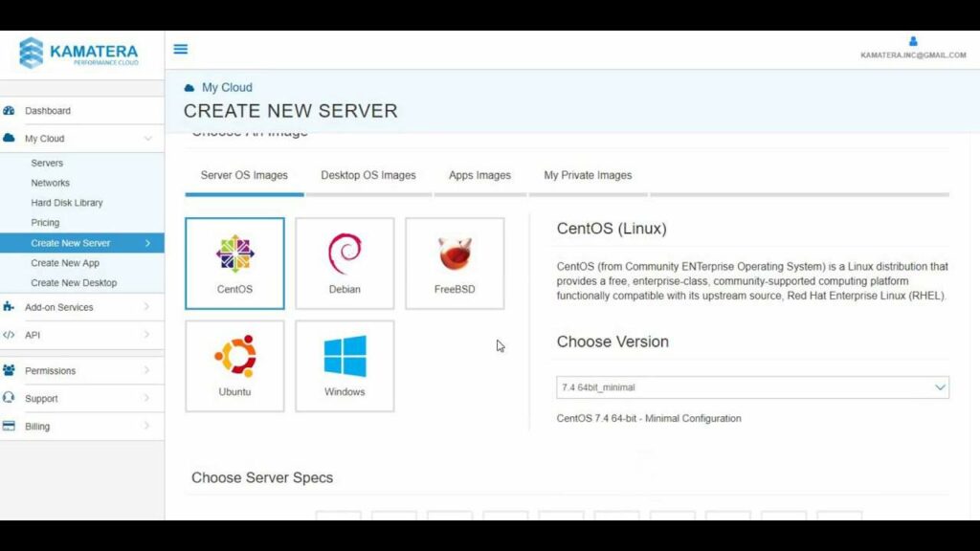Open the My Private Images tab
The height and width of the screenshot is (551, 980).
588,175
